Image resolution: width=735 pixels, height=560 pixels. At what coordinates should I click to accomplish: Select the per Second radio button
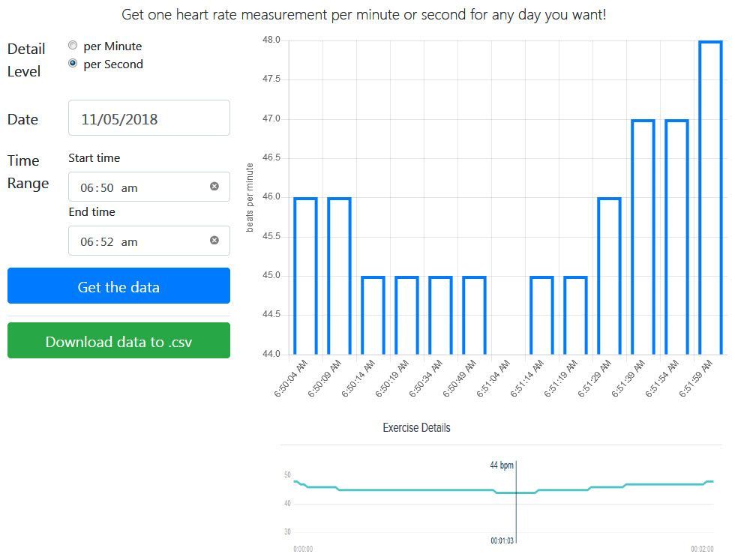click(x=73, y=63)
